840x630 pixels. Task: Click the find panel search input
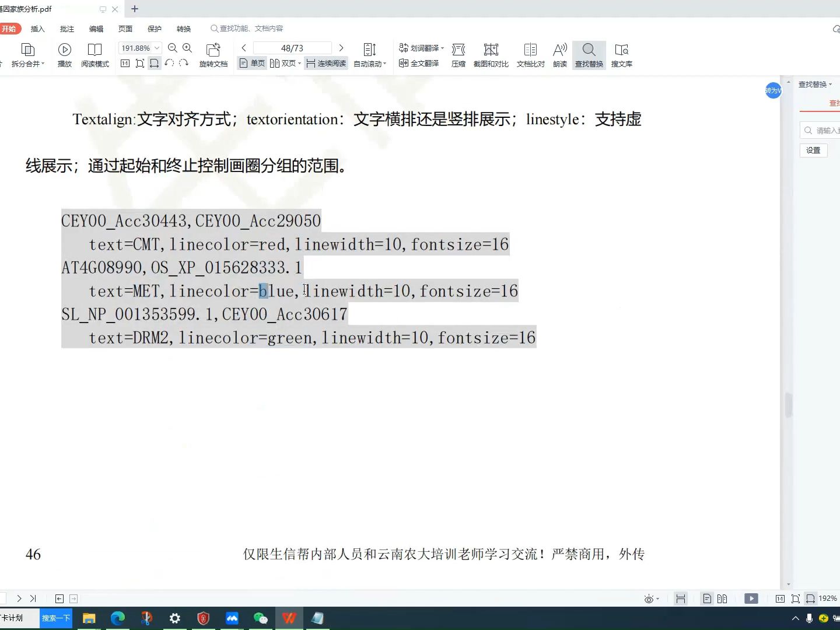(x=821, y=130)
